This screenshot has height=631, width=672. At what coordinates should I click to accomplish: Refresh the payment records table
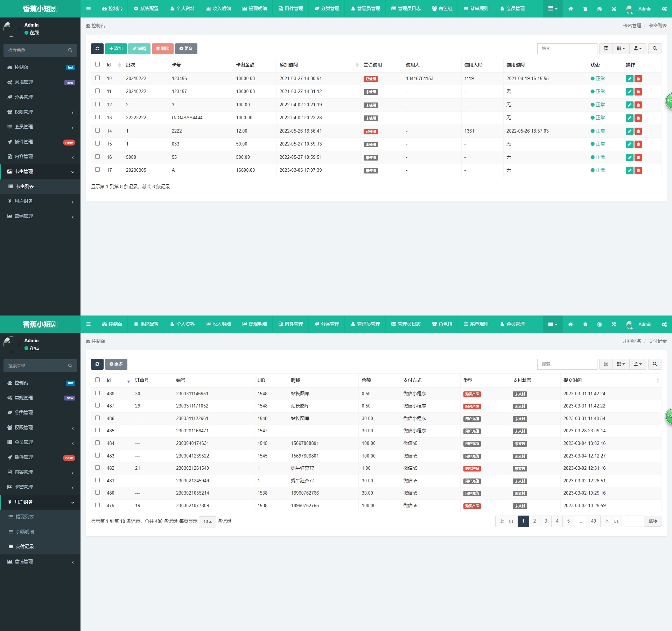tap(97, 364)
